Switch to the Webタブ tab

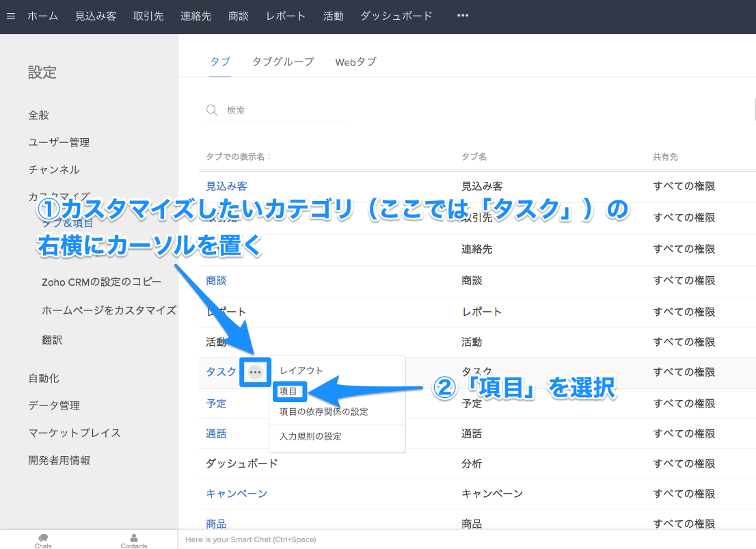point(356,62)
